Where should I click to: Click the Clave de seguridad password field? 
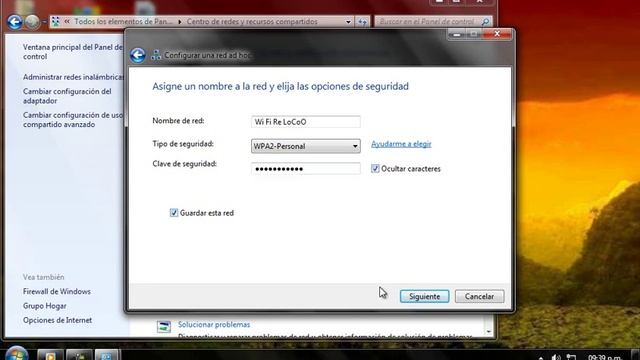(306, 169)
